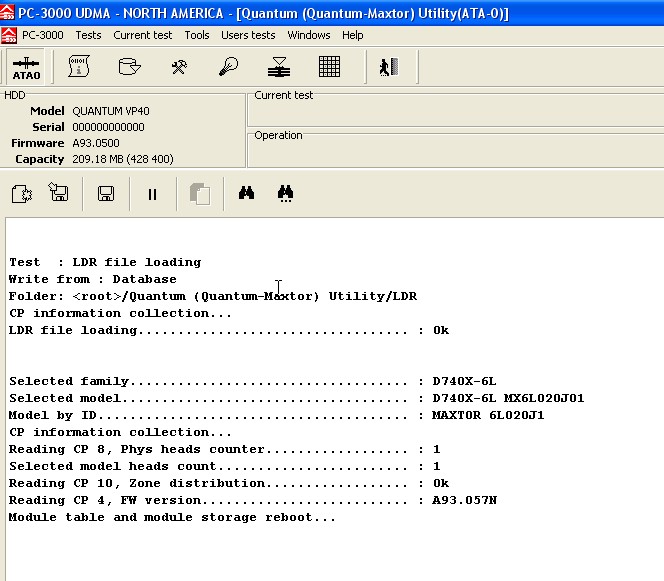Click the light bulb toolbar icon
The height and width of the screenshot is (581, 664).
(229, 66)
